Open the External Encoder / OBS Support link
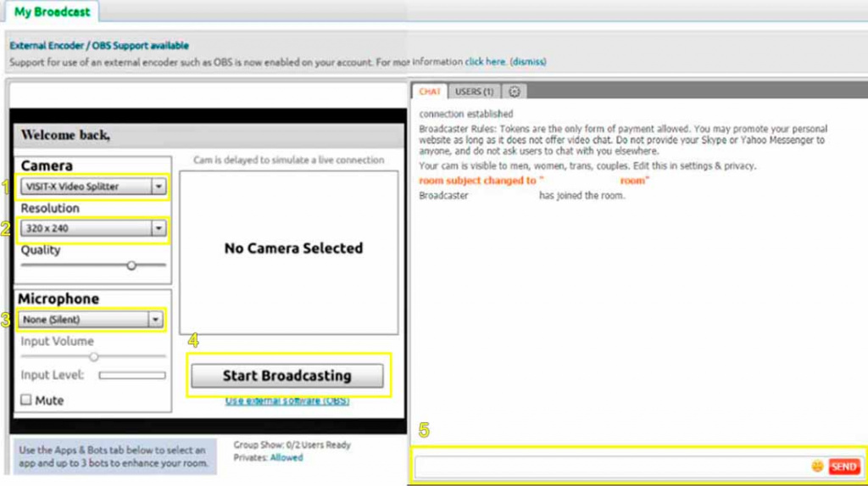 pos(99,46)
